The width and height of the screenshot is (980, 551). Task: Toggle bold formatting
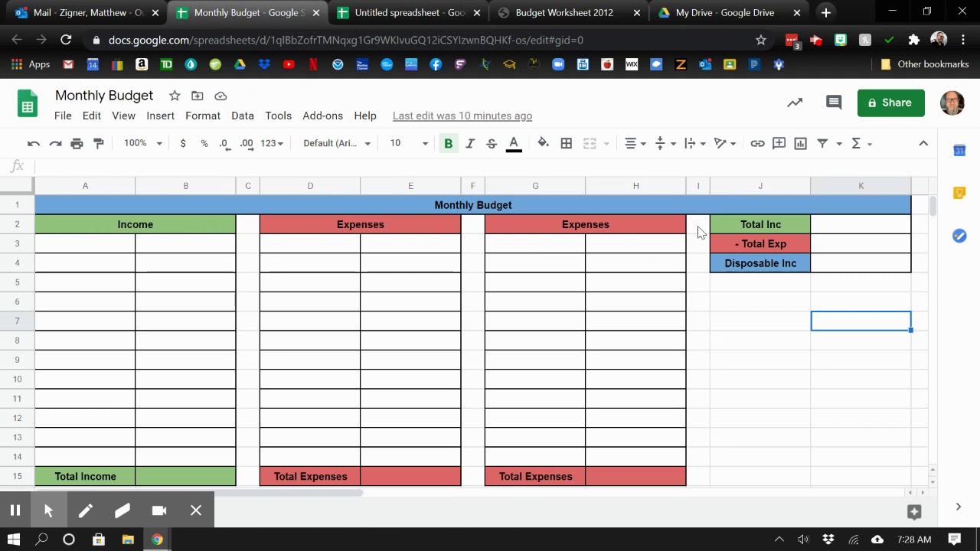449,143
